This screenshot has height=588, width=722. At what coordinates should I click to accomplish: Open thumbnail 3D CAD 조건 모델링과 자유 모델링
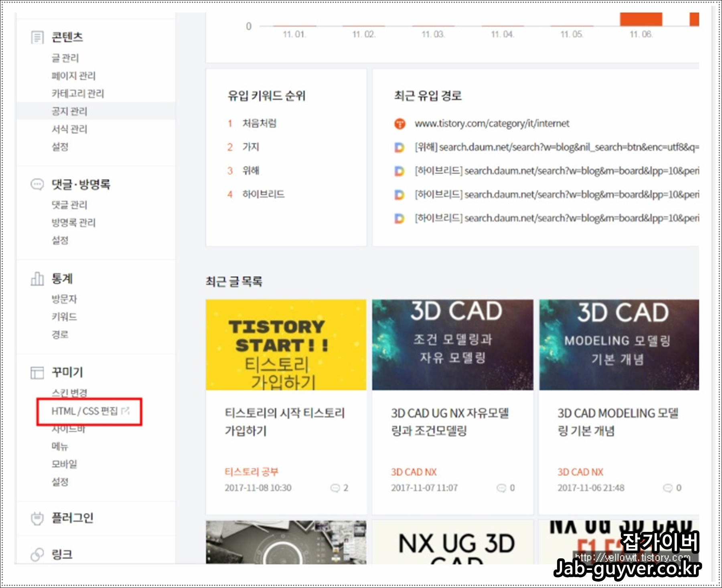452,345
